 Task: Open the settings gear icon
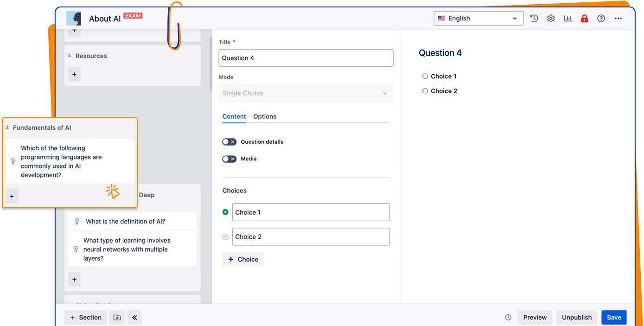coord(551,19)
